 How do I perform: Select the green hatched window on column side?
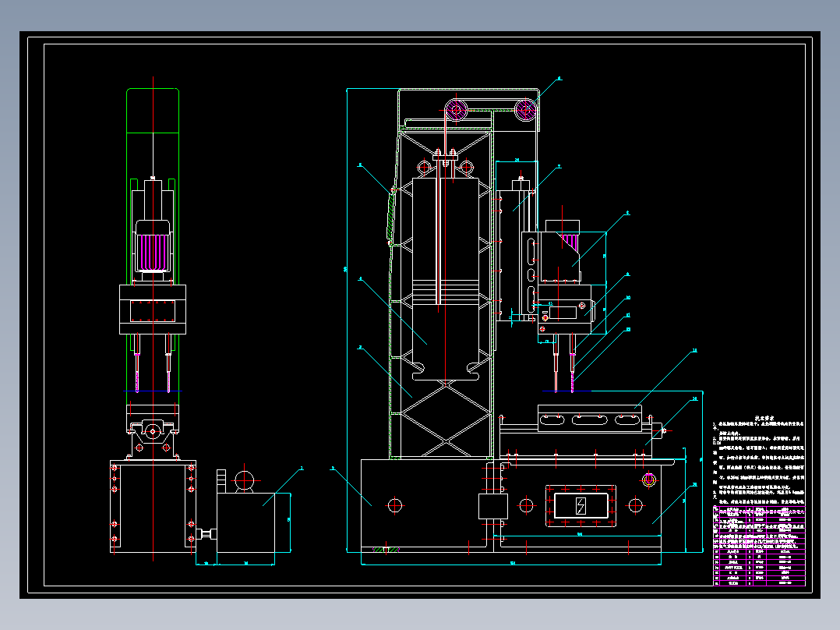(x=392, y=215)
